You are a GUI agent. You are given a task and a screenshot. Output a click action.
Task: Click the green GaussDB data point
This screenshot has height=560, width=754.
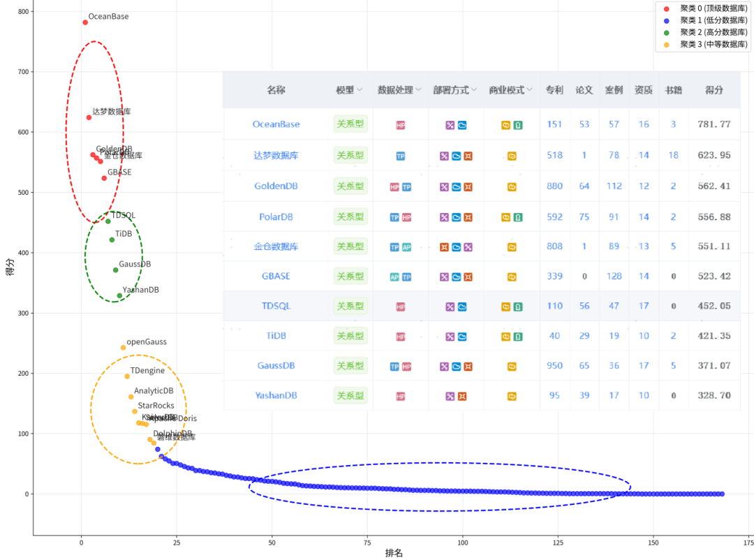116,270
